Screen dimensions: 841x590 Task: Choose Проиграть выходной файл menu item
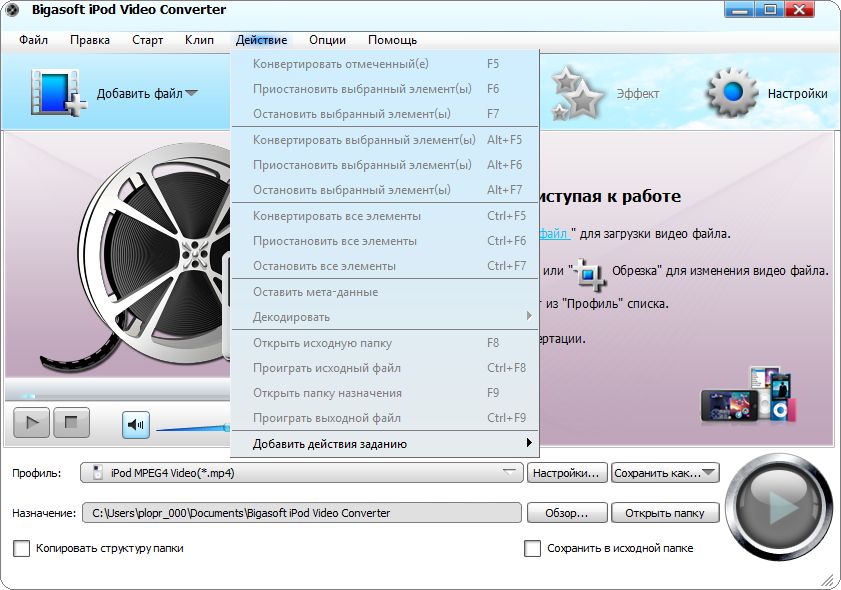385,418
